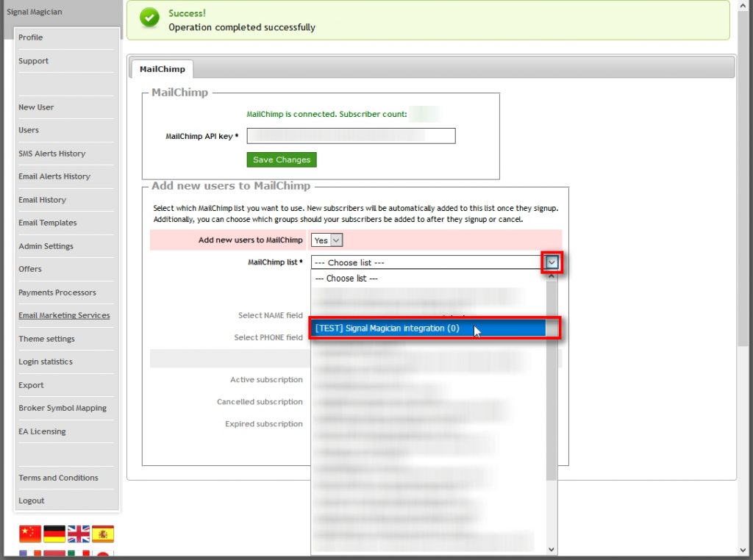753x560 pixels.
Task: Click the dropdown list scrollbar down arrow
Action: click(x=552, y=549)
